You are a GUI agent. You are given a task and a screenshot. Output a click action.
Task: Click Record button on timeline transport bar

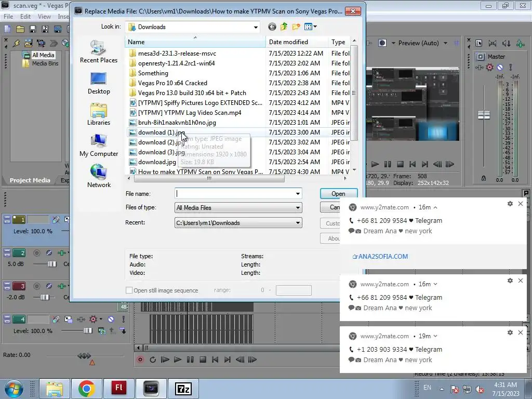140,360
